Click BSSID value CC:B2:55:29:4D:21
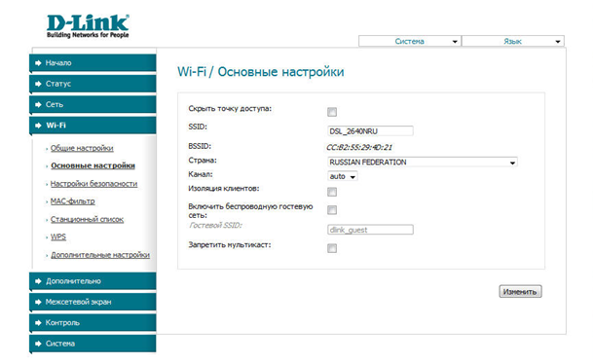595x364 pixels. click(x=359, y=148)
